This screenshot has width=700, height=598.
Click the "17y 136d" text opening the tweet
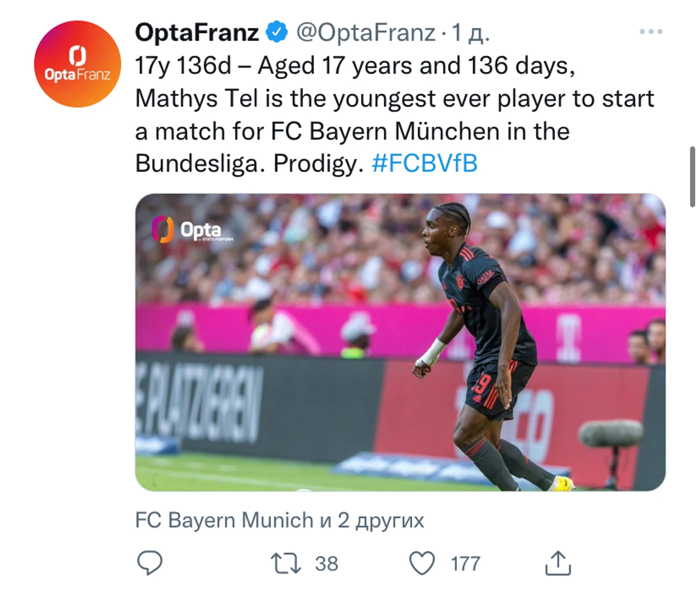pos(183,66)
